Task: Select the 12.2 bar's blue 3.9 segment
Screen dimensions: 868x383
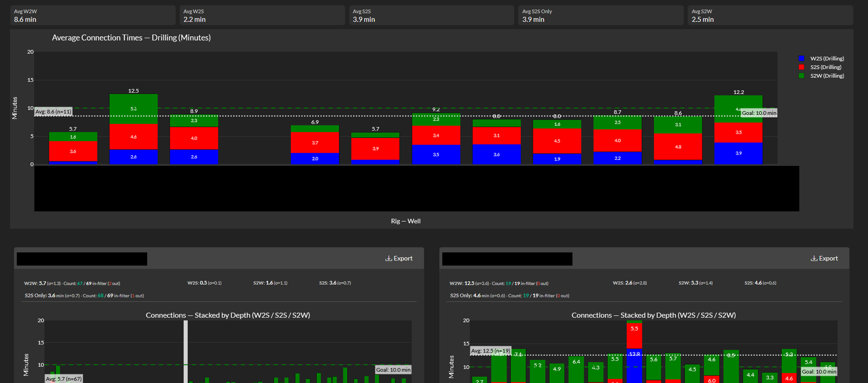Action: pos(738,153)
